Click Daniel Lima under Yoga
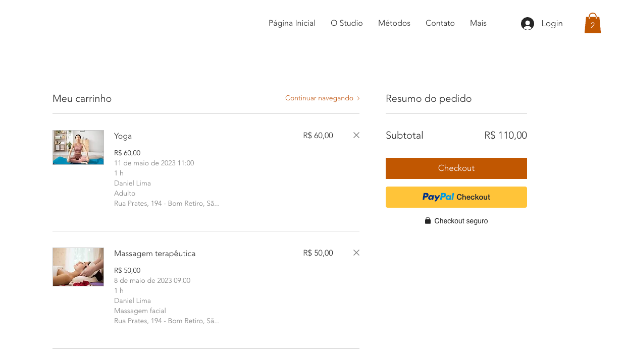The height and width of the screenshot is (364, 625). [132, 183]
